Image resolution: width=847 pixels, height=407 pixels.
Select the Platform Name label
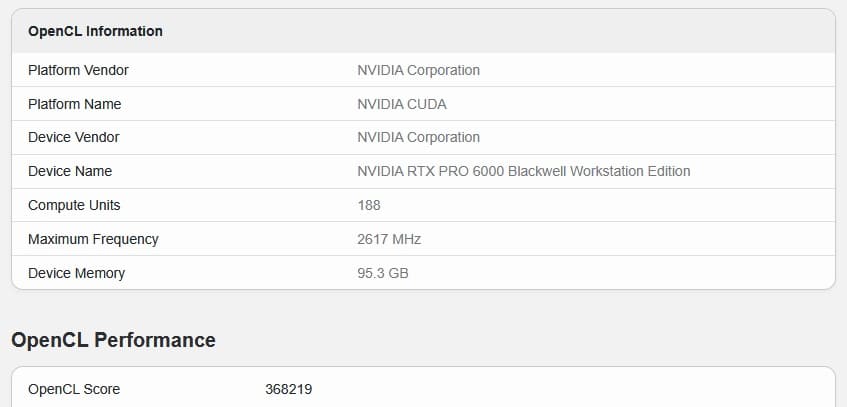pos(75,104)
